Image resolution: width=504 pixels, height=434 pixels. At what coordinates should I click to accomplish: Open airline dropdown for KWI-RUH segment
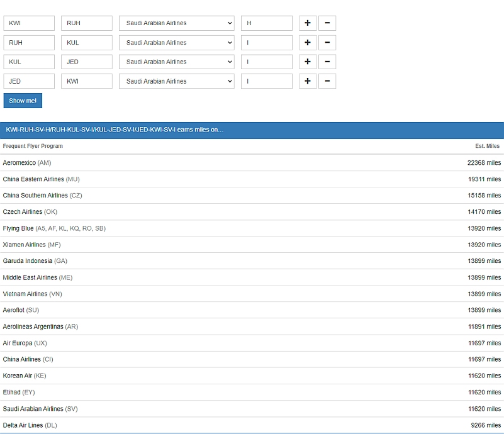[177, 23]
